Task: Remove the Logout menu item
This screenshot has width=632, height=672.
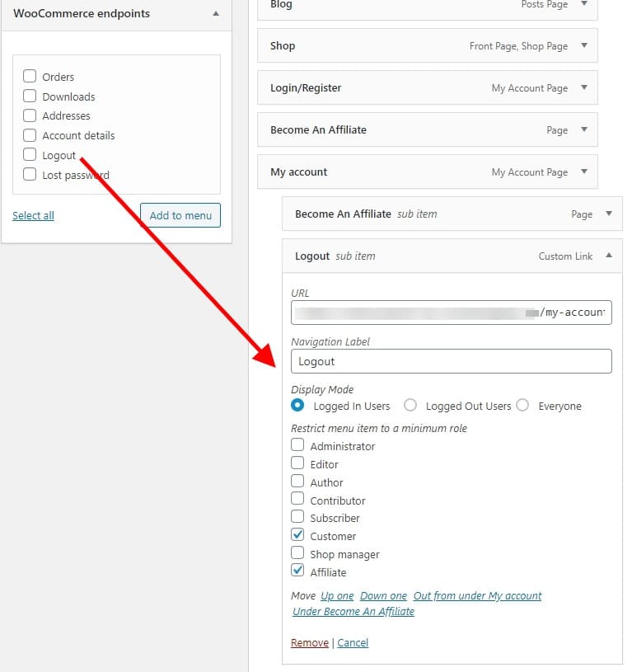Action: point(310,642)
